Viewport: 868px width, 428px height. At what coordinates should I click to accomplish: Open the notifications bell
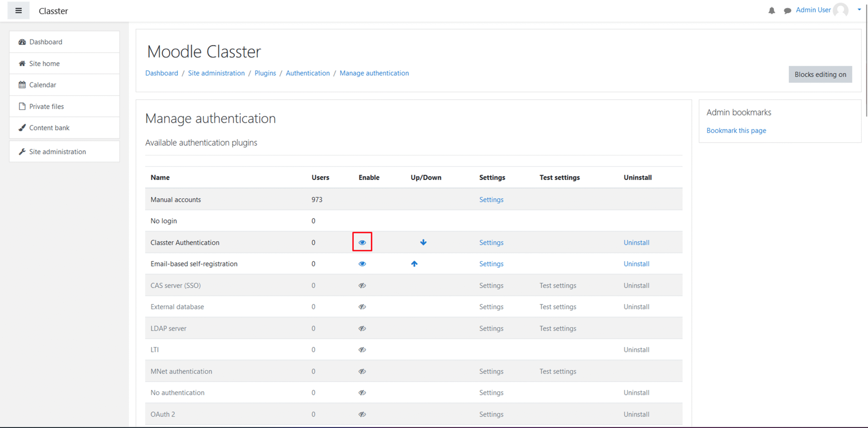point(772,11)
